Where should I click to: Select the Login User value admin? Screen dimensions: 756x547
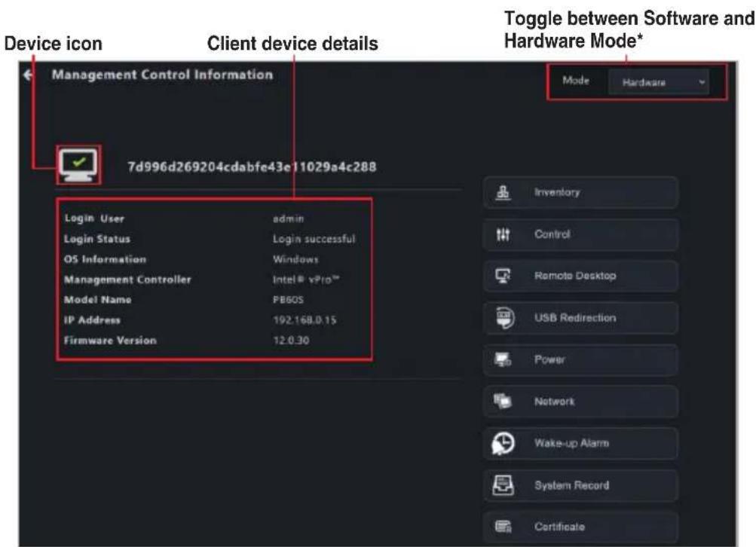[289, 218]
